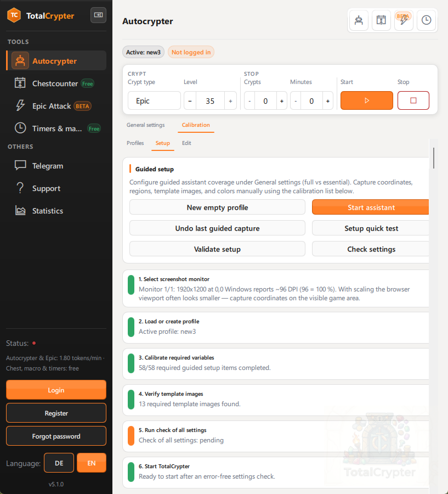Increase stop Minutes value

tap(328, 101)
